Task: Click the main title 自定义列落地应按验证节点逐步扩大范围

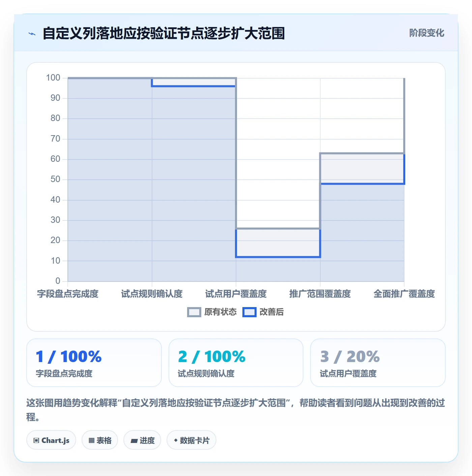Action: click(164, 33)
